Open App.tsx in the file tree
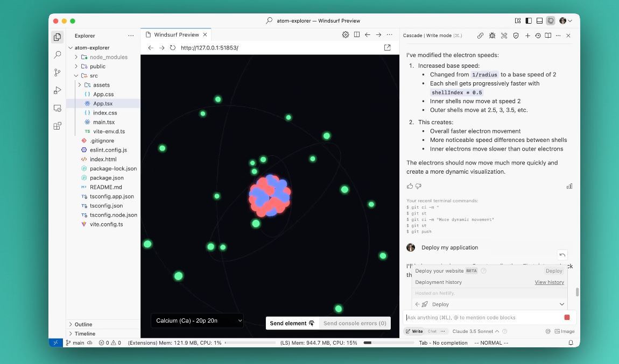The width and height of the screenshot is (619, 364). [x=103, y=103]
